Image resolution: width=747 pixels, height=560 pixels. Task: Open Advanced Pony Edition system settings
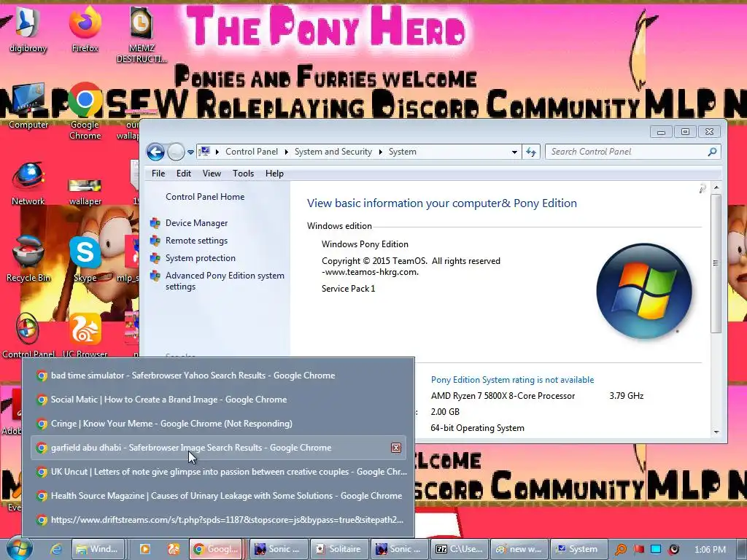pos(225,281)
